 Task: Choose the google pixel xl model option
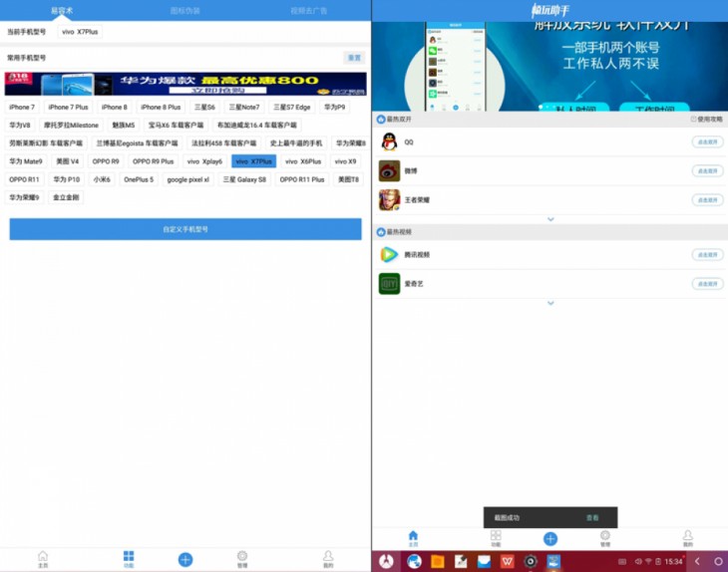[187, 179]
